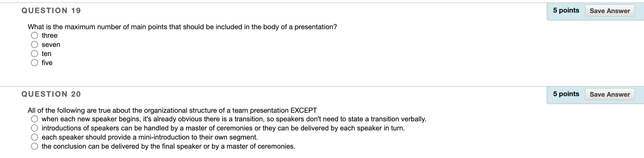The height and width of the screenshot is (158, 644).
Task: Mark the 'ten' option radio button
Action: pos(35,54)
